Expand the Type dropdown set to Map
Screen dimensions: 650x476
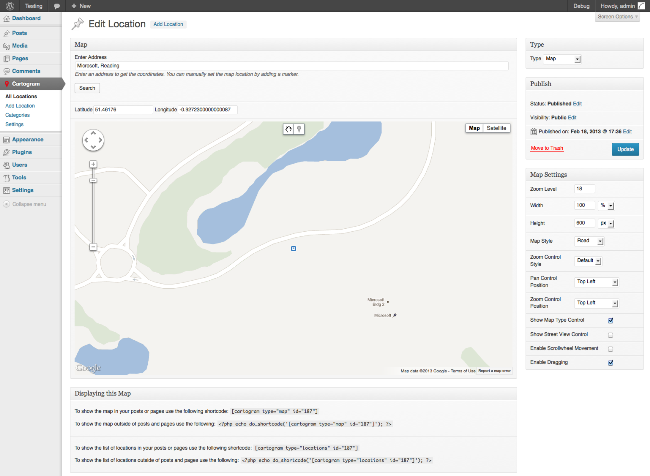pos(563,59)
